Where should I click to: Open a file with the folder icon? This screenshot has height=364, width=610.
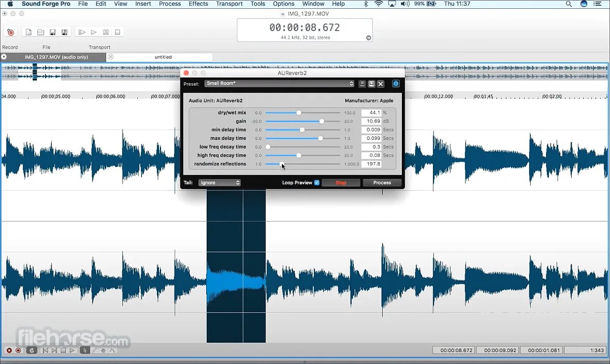pyautogui.click(x=40, y=32)
